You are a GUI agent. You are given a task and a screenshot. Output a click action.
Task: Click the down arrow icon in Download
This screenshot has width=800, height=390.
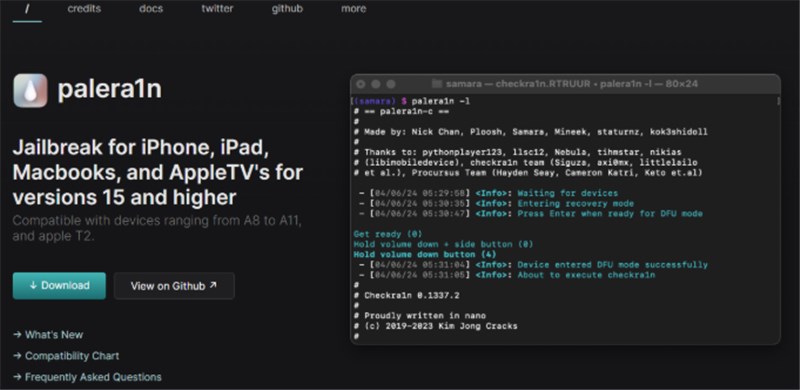(34, 286)
